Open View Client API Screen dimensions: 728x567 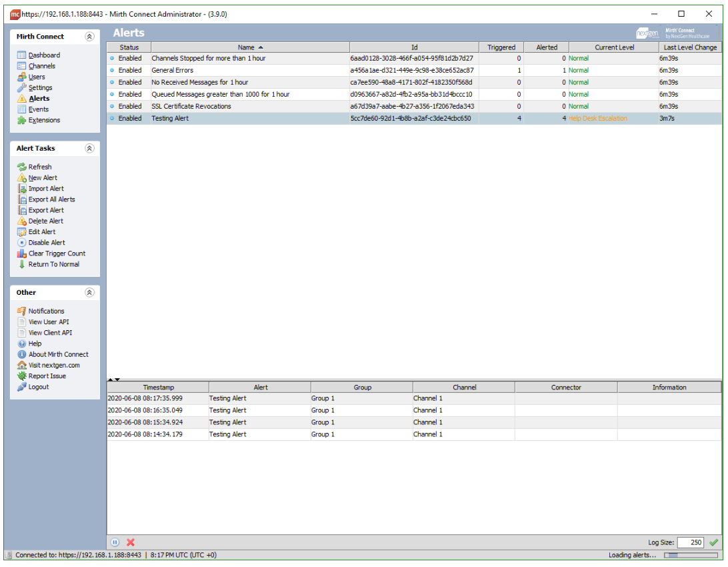45,332
